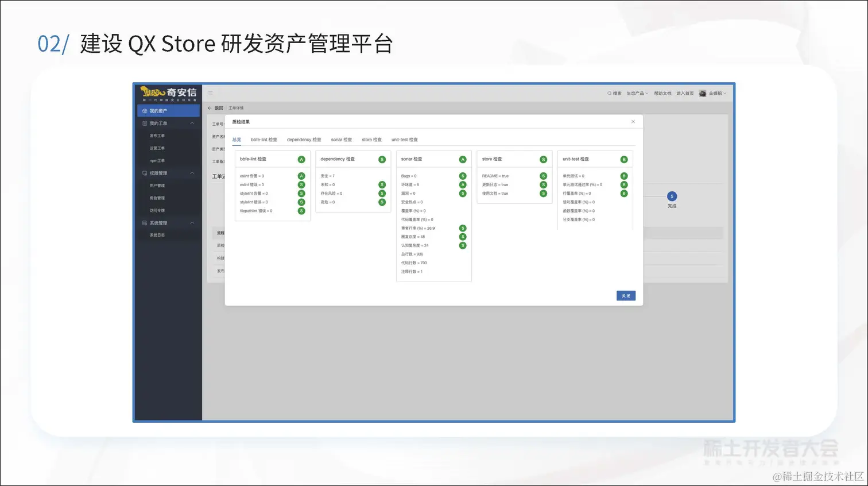Click the A badge on the eslint 告警 = 3 row
The height and width of the screenshot is (486, 868).
coord(301,176)
